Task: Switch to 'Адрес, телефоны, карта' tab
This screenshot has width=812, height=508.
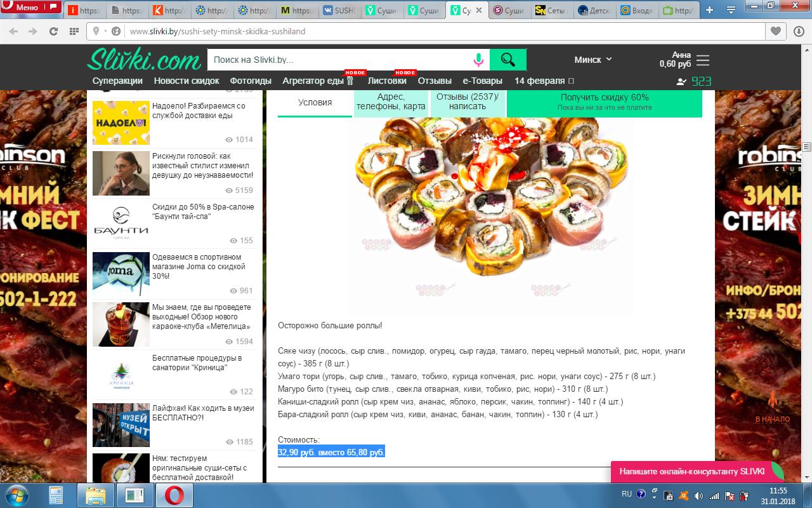Action: [391, 102]
